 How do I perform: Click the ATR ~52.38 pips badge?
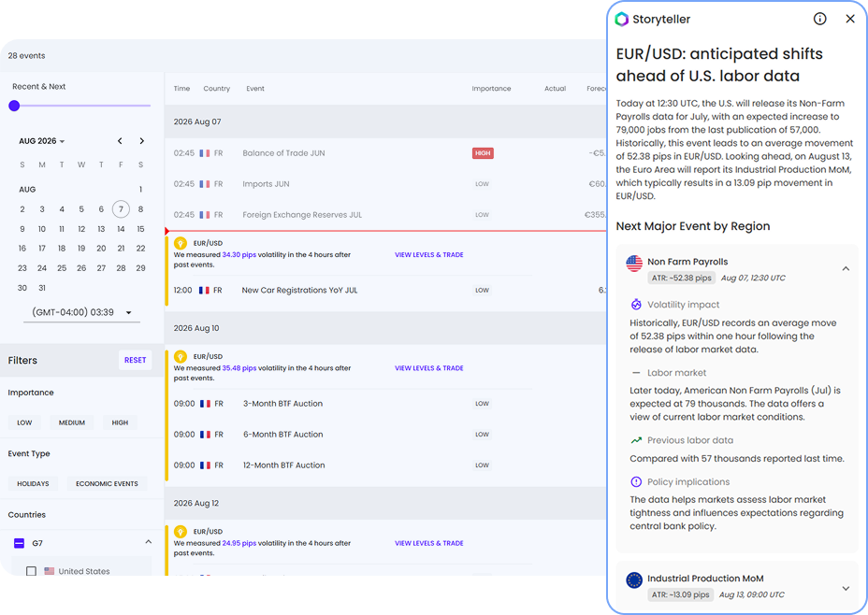(682, 279)
